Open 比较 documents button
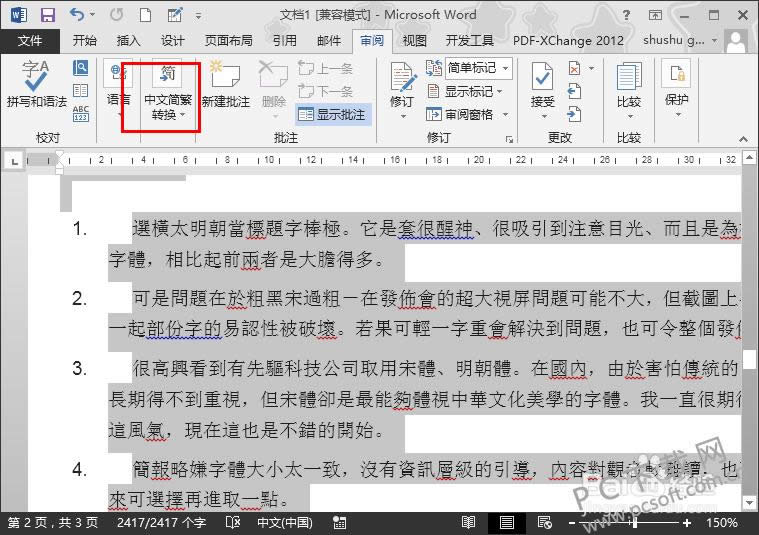The image size is (759, 535). click(x=629, y=90)
